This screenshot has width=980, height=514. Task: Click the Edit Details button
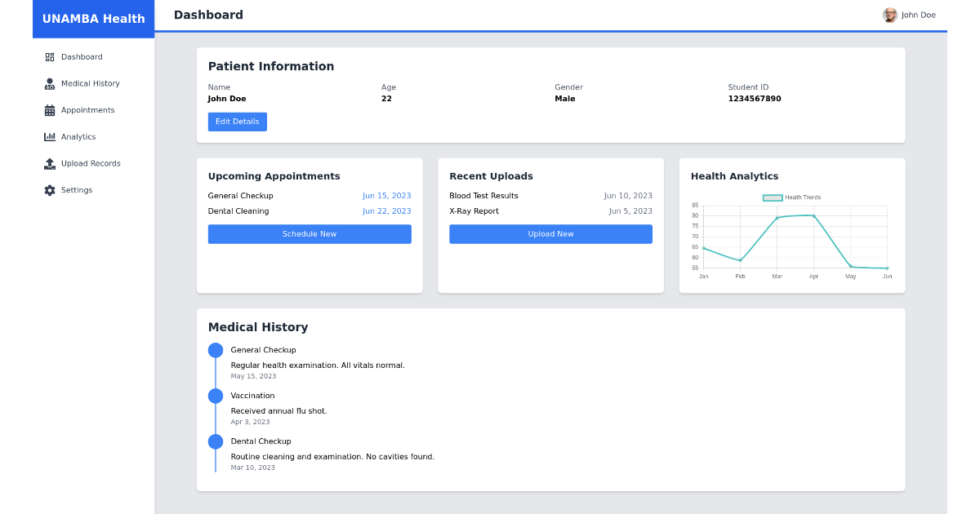point(237,121)
